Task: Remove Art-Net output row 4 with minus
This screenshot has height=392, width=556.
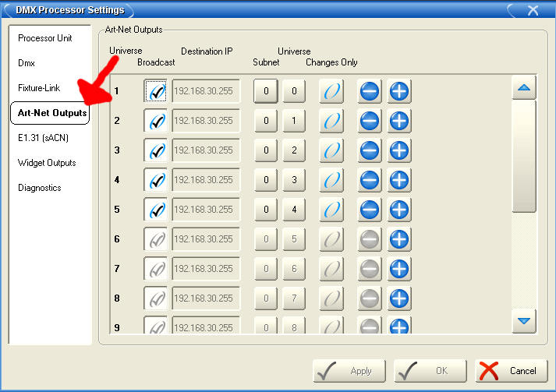Action: point(370,180)
